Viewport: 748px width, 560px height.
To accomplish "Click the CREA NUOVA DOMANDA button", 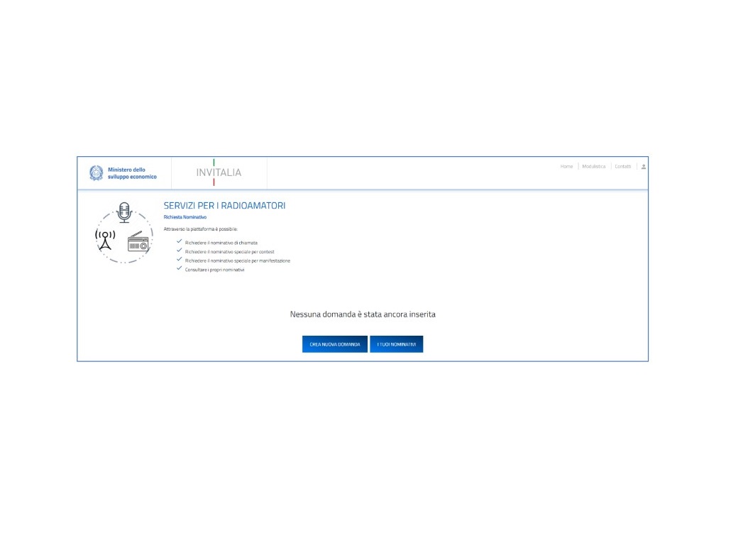I will [335, 344].
